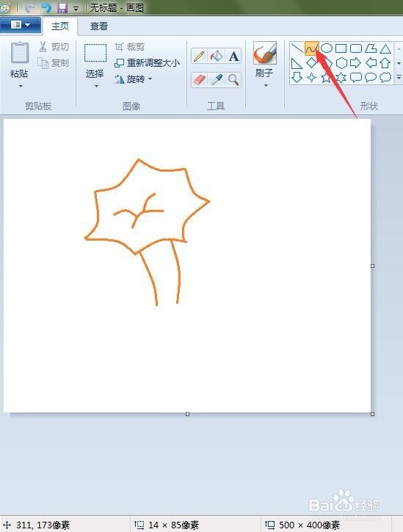This screenshot has width=403, height=532.
Task: Choose the Hexagon shape
Action: 341,63
